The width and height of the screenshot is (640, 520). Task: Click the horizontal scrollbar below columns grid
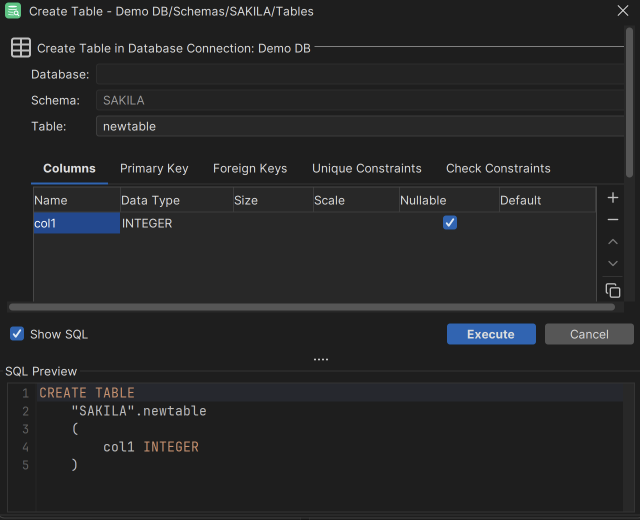[x=312, y=307]
